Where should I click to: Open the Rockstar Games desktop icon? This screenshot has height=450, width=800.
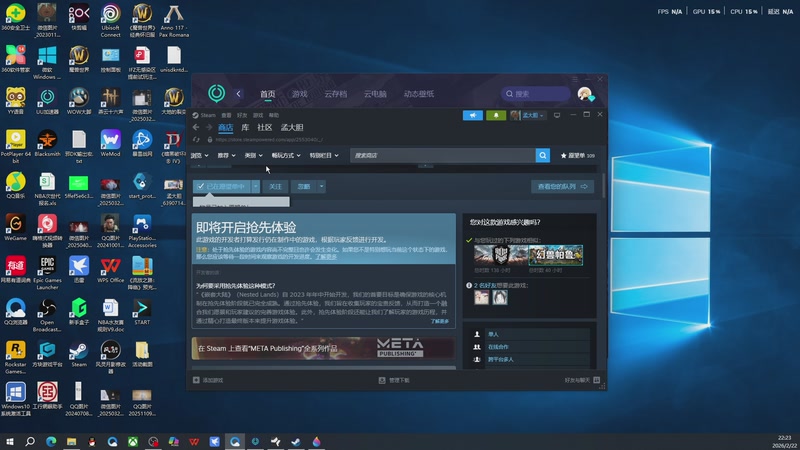coord(15,357)
